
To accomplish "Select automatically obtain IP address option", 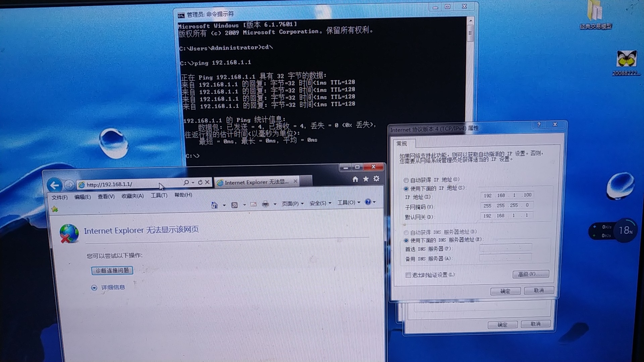I will (x=406, y=180).
